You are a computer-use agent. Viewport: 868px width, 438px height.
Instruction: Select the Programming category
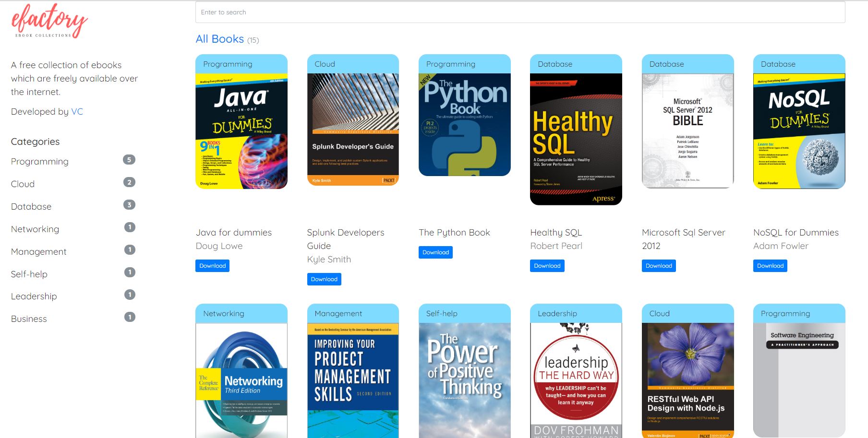pyautogui.click(x=40, y=161)
